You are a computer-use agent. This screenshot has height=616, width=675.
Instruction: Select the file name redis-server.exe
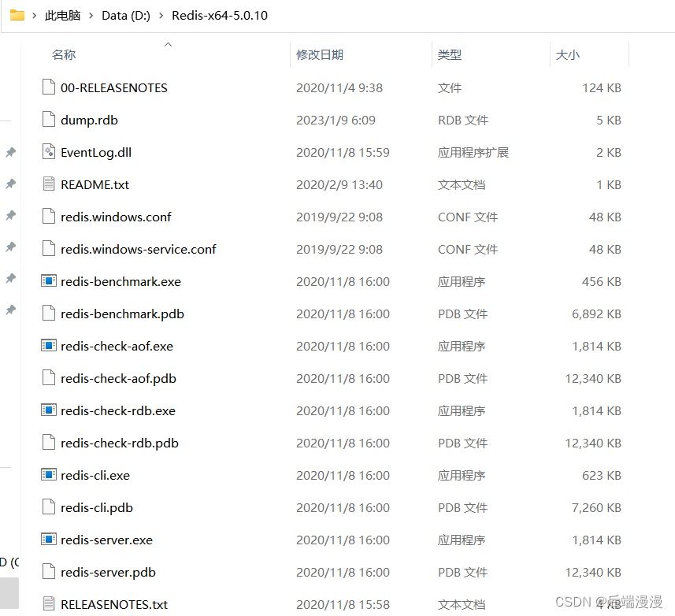click(107, 540)
